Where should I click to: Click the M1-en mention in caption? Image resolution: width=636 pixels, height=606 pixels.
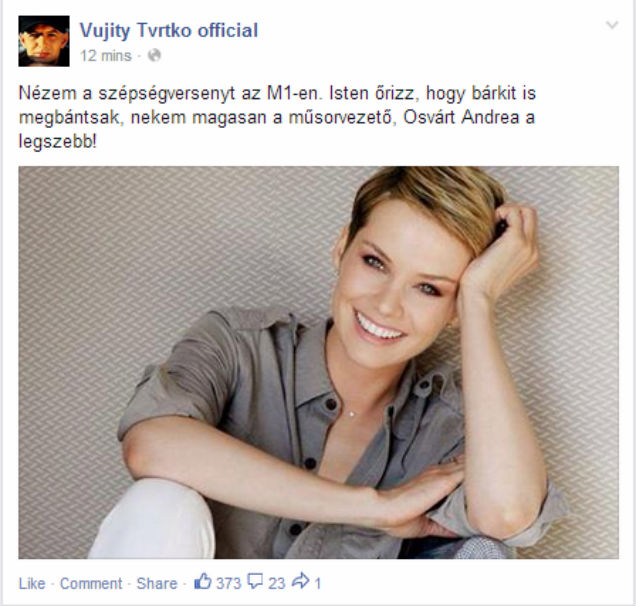(x=294, y=93)
